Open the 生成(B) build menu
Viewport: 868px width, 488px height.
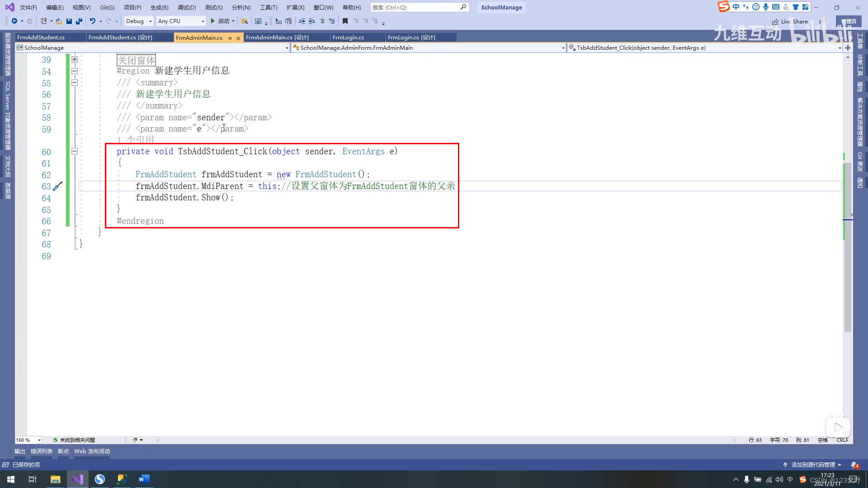pyautogui.click(x=159, y=7)
